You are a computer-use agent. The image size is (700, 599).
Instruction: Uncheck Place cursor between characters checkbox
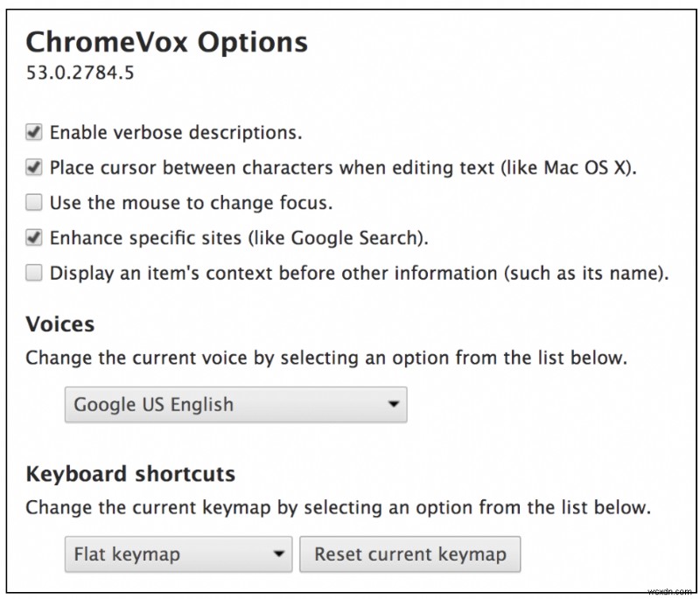click(34, 168)
